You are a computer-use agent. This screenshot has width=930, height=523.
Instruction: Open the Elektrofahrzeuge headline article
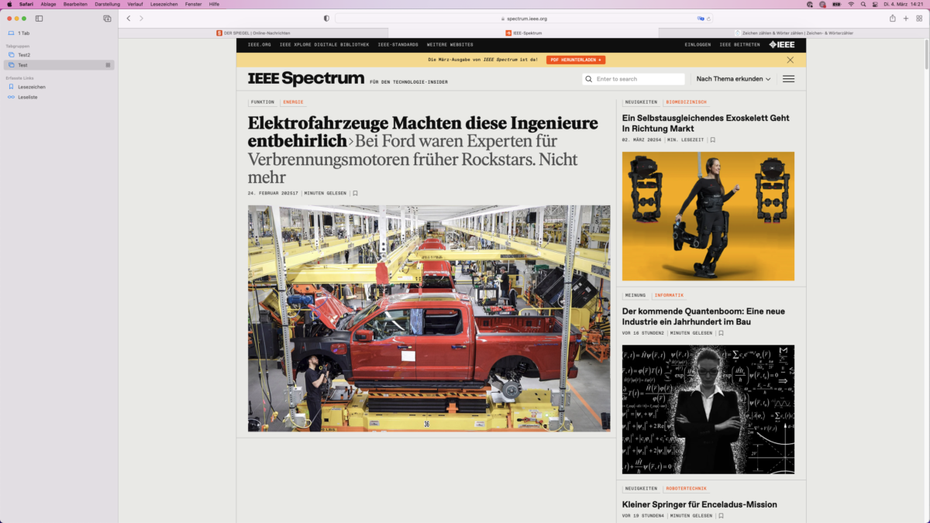pos(423,149)
